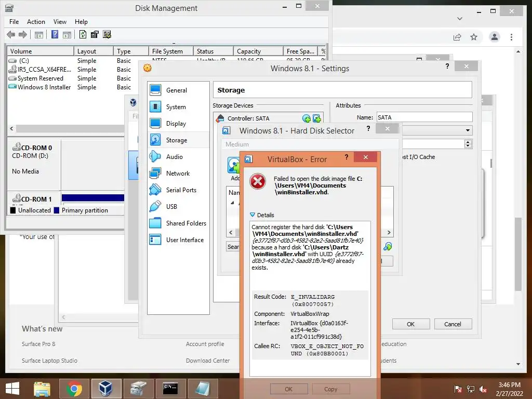Click help question mark in Hard Disk Selector title

pyautogui.click(x=368, y=128)
